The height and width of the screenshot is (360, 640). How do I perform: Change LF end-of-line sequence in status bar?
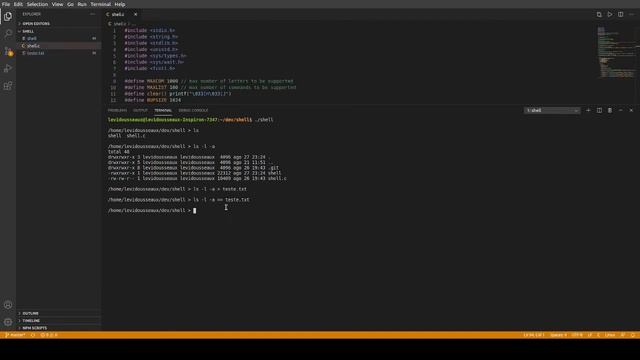click(x=590, y=335)
